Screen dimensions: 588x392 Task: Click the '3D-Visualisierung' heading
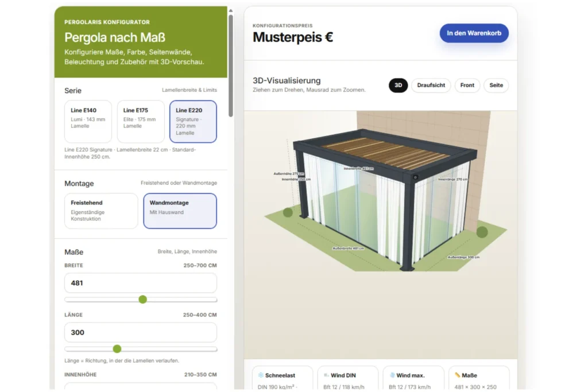(287, 80)
